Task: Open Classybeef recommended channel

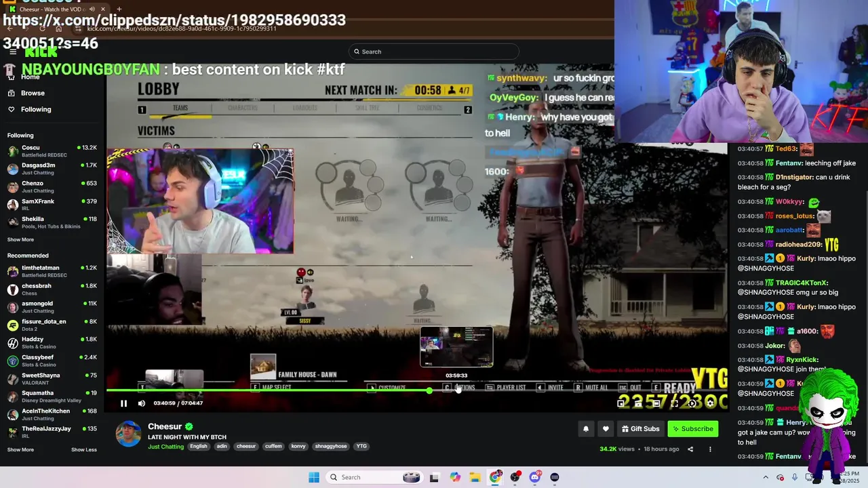Action: pos(52,361)
